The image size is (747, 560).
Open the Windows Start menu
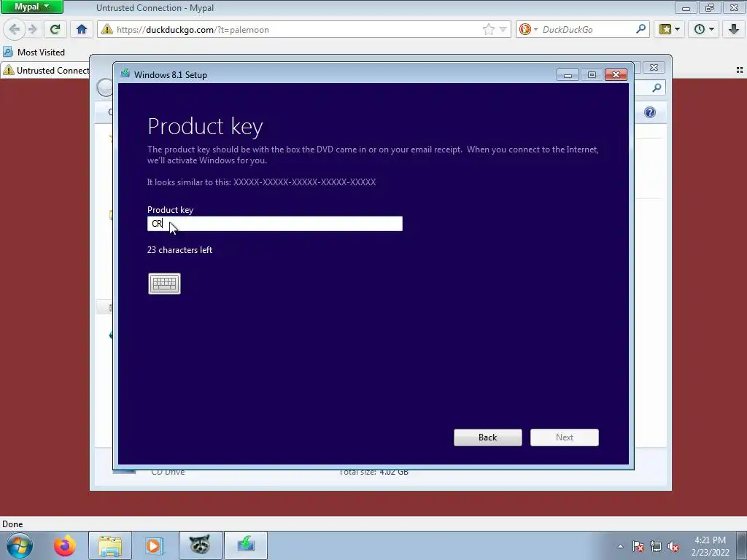pos(20,545)
